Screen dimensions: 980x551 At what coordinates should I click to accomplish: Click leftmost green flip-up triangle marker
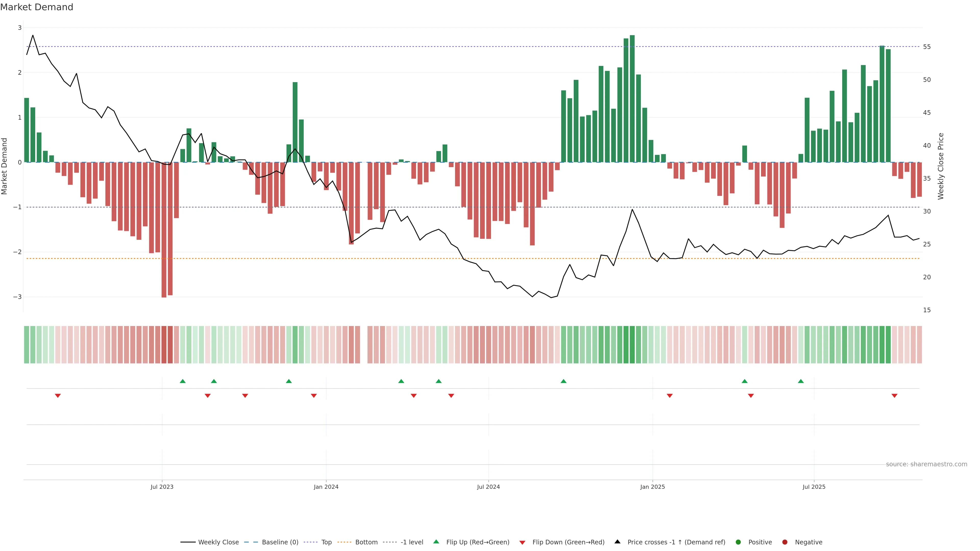tap(183, 381)
